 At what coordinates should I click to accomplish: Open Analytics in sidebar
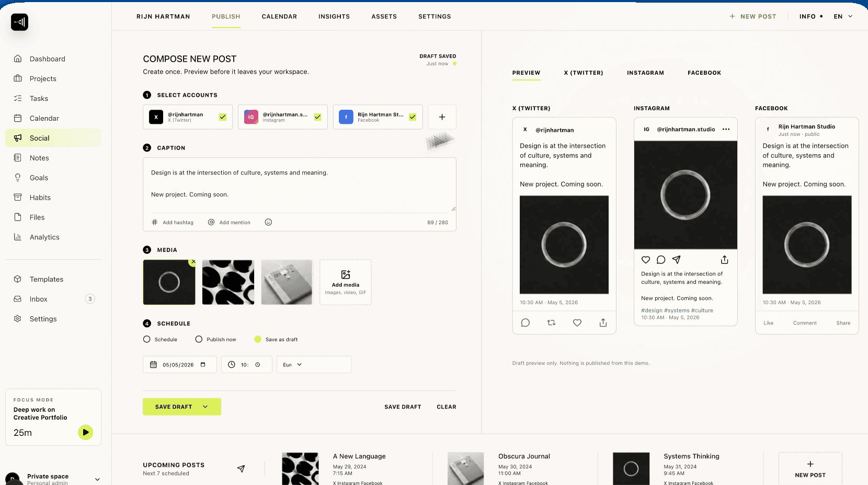53,237
